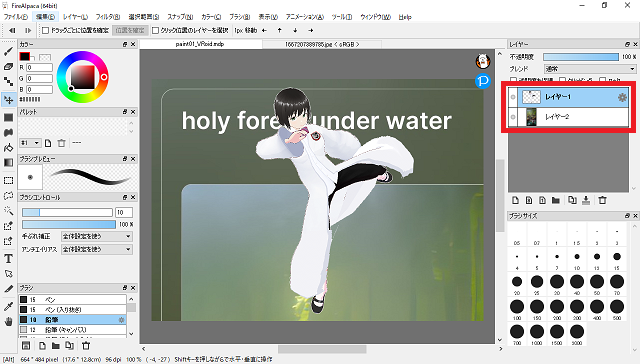Screen dimensions: 640x364
Task: Toggle visibility of レイヤー1
Action: point(513,97)
